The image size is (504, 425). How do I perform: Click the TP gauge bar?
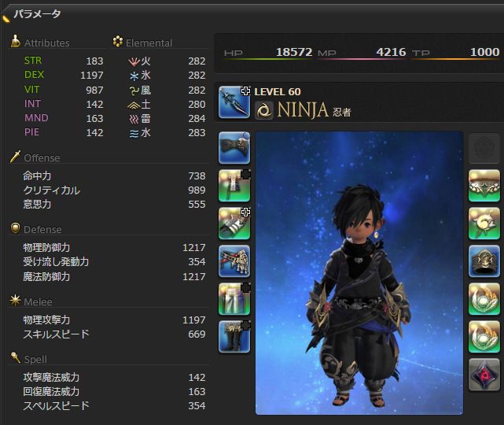coord(456,59)
